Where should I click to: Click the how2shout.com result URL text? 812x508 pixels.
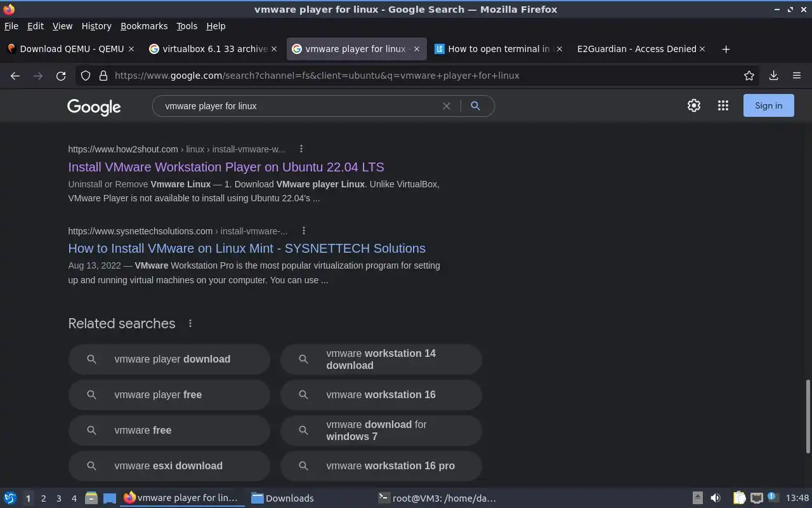tap(176, 149)
